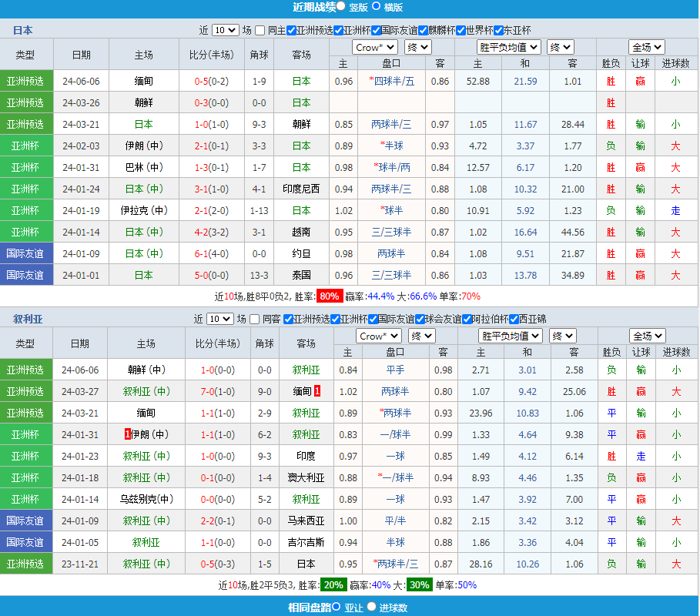The image size is (700, 616).
Task: Click the green 20% win rate badge
Action: tap(333, 584)
